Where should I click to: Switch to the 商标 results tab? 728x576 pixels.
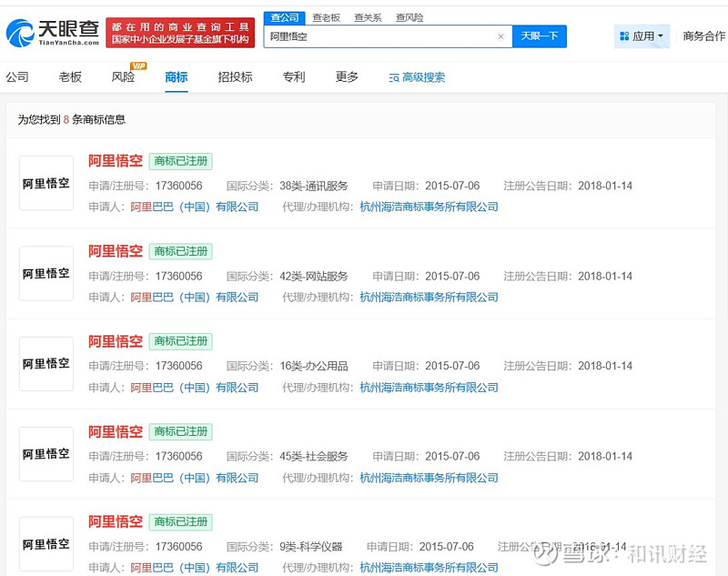tap(177, 76)
